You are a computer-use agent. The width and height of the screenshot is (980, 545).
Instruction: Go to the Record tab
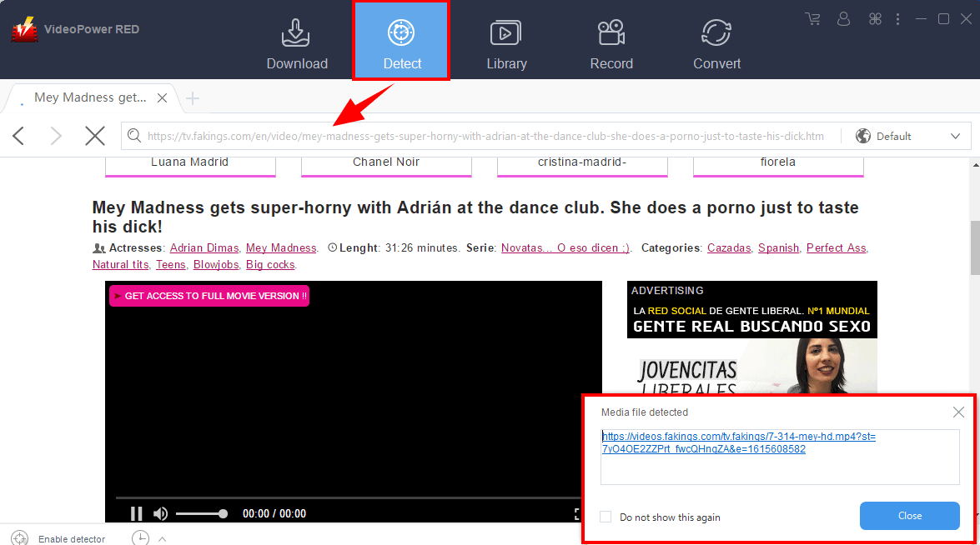click(x=611, y=44)
